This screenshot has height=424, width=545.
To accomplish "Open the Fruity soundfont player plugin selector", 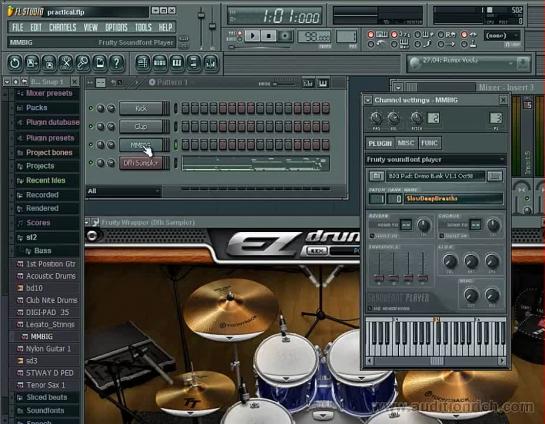I will coord(435,160).
